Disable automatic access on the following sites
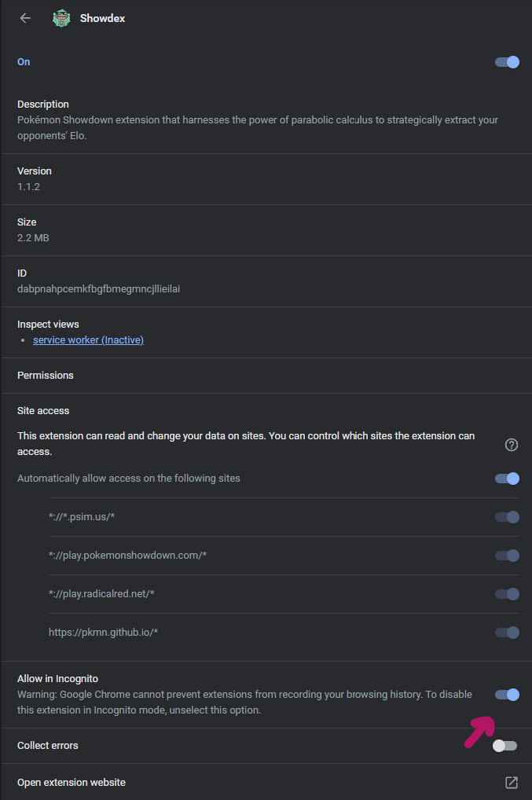This screenshot has height=800, width=532. coord(507,479)
